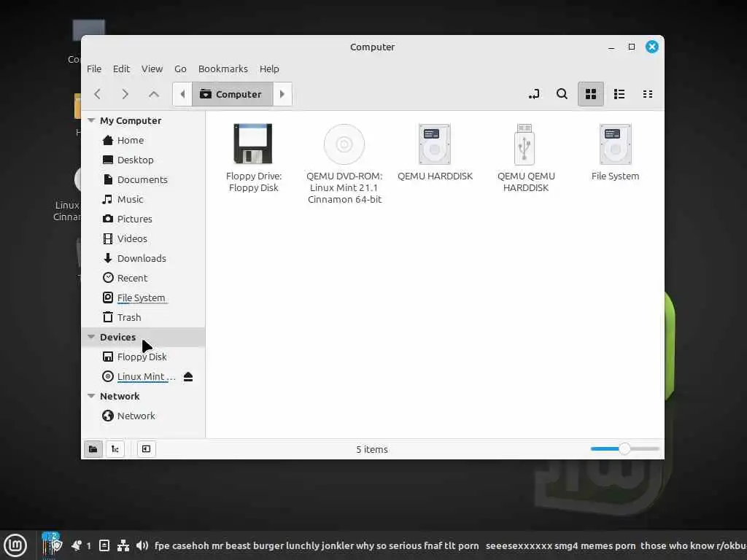This screenshot has width=747, height=560.
Task: Toggle location entry path button
Action: coord(534,94)
